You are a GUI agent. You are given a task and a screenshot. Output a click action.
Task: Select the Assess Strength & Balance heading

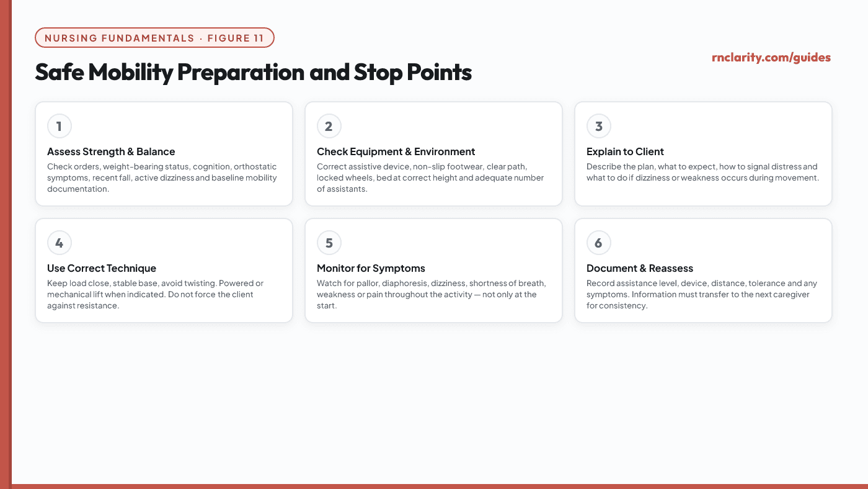coord(111,152)
